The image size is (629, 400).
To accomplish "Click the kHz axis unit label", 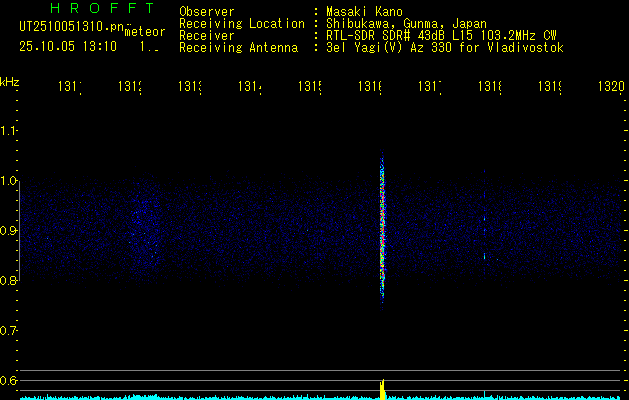I will [x=10, y=81].
